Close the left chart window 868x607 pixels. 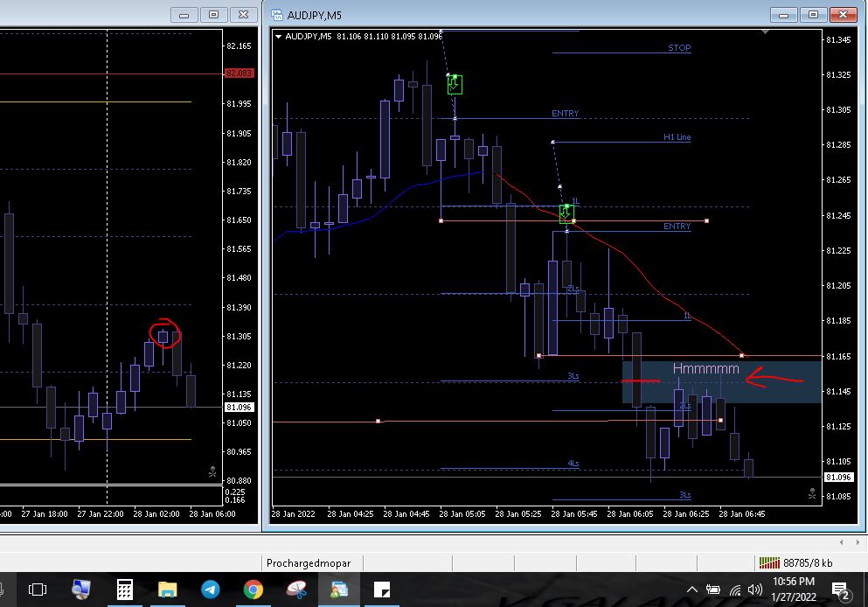(x=244, y=15)
